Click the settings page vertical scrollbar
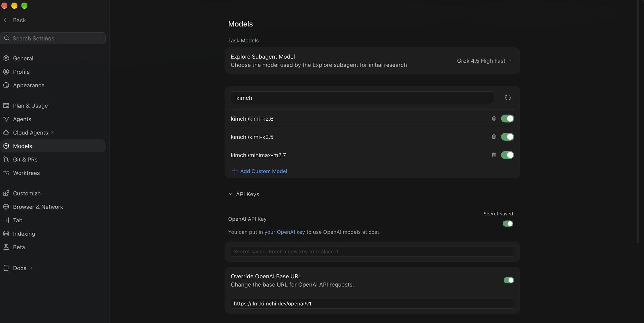The image size is (644, 323). pyautogui.click(x=638, y=122)
